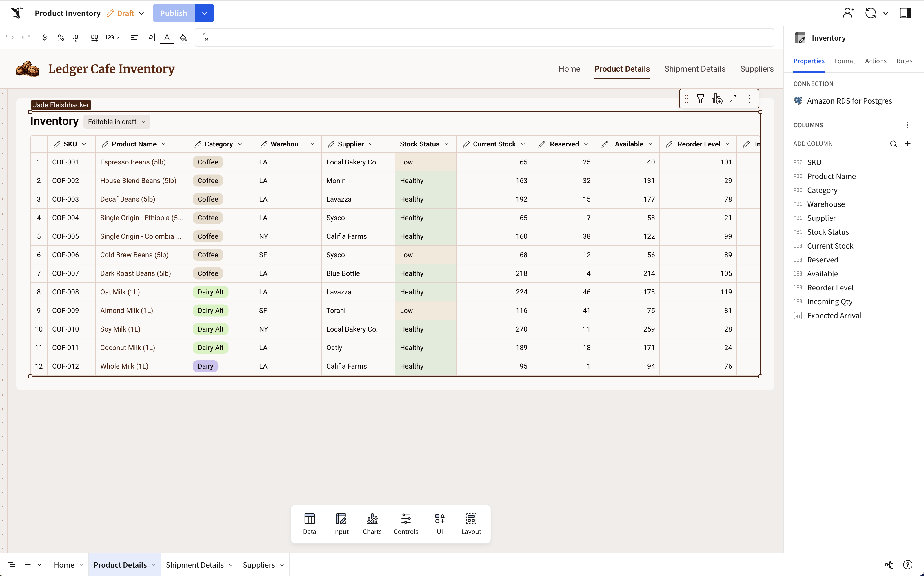The image size is (924, 576).
Task: Open the Charts element menu
Action: (x=372, y=524)
